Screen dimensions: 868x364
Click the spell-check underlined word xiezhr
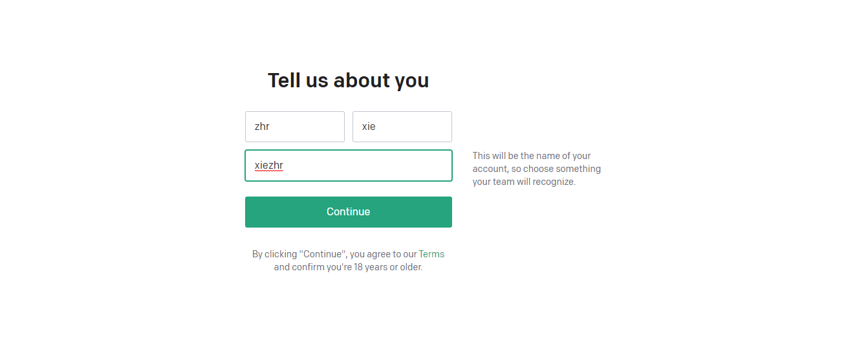269,166
